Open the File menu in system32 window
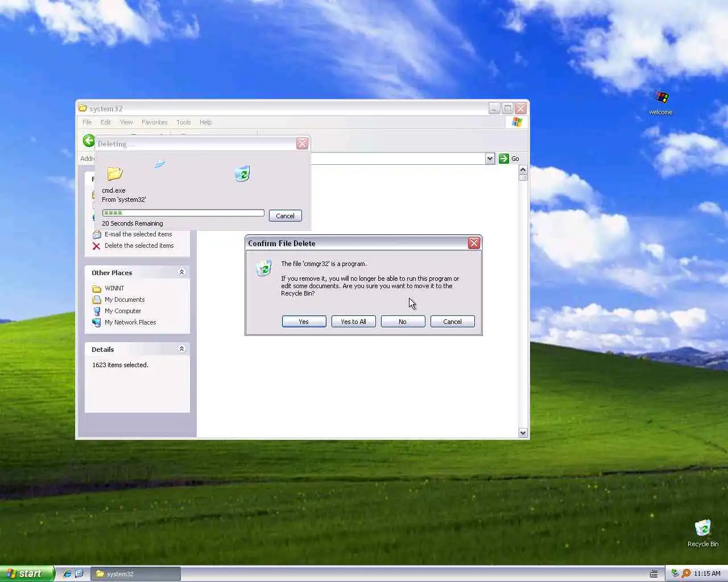The width and height of the screenshot is (728, 582). pos(87,122)
